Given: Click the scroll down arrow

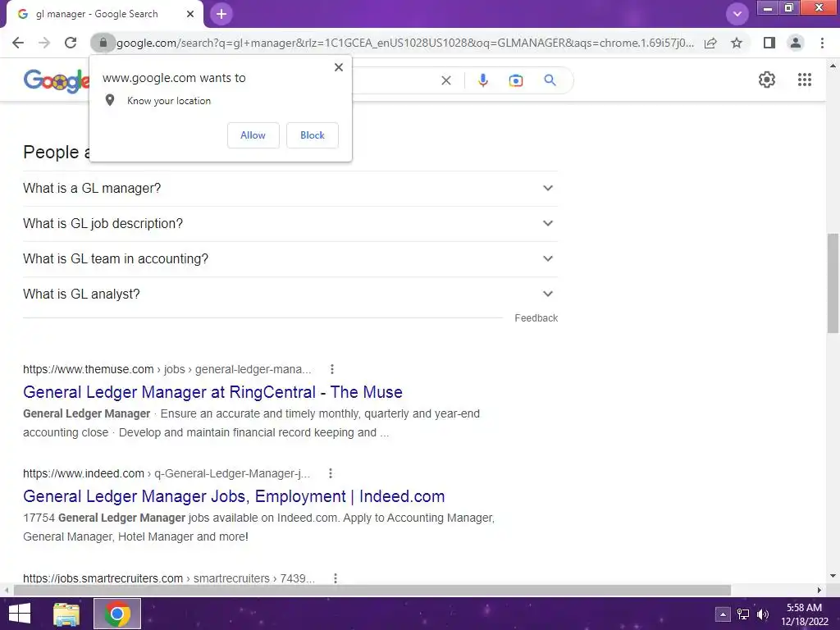Looking at the screenshot, I should pos(833,576).
